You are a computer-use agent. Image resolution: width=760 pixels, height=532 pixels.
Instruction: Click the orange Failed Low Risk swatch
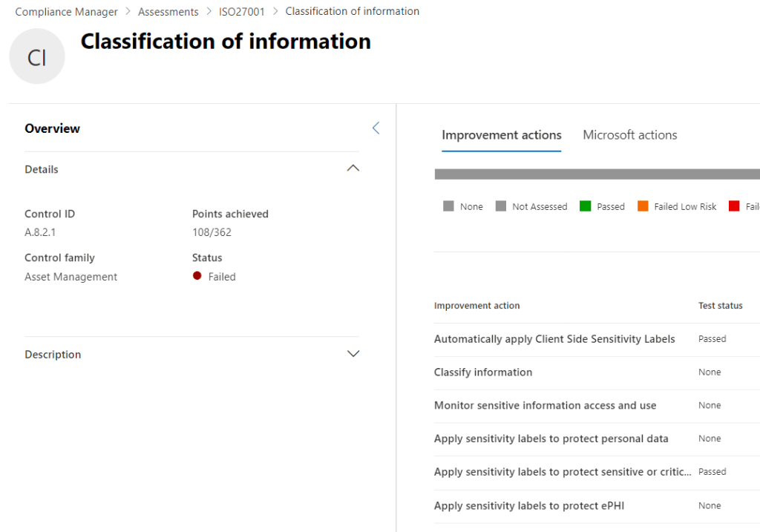(643, 206)
